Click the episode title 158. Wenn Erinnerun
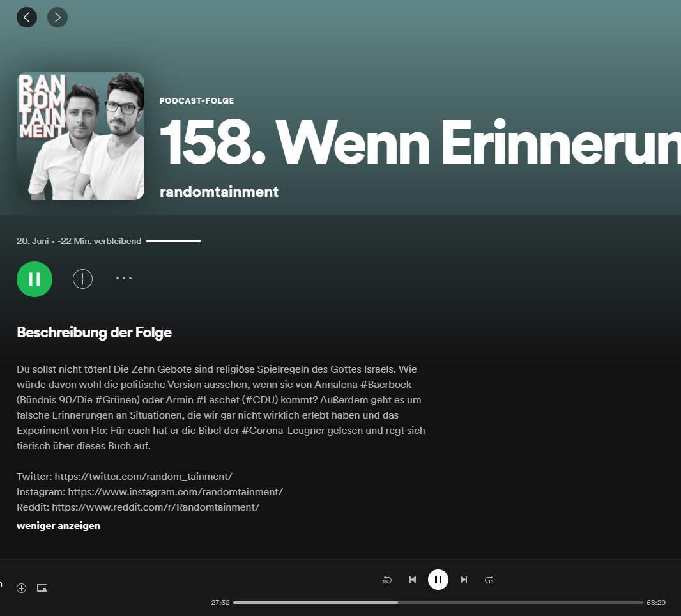The width and height of the screenshot is (681, 616). click(420, 142)
